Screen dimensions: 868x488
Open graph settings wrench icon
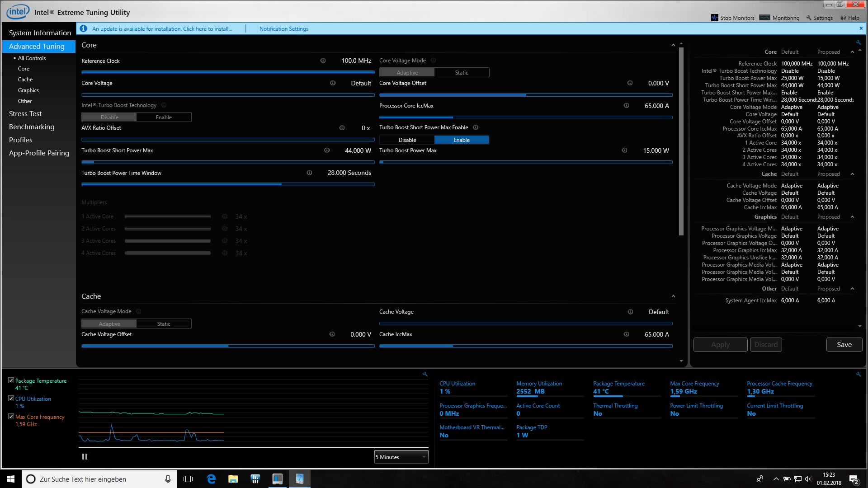(425, 374)
